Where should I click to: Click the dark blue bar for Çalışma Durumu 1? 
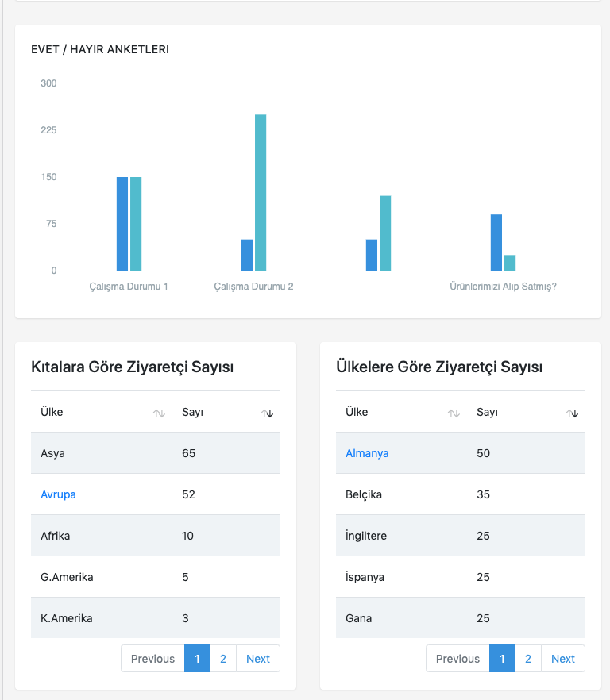coord(122,224)
